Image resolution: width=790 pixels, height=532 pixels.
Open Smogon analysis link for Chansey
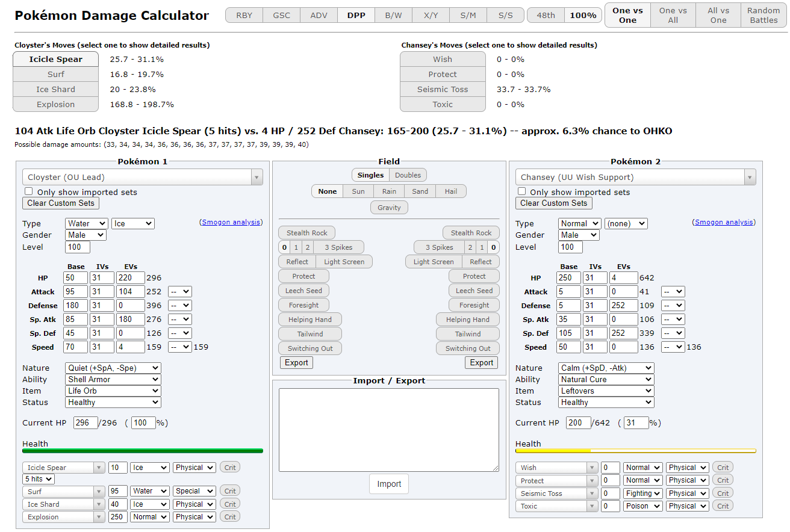pos(724,222)
